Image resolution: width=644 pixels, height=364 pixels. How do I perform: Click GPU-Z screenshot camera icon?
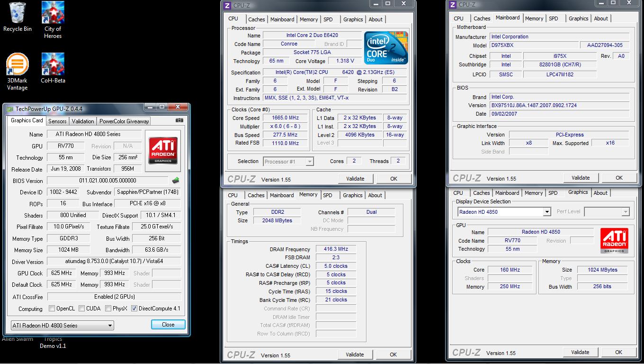point(179,120)
